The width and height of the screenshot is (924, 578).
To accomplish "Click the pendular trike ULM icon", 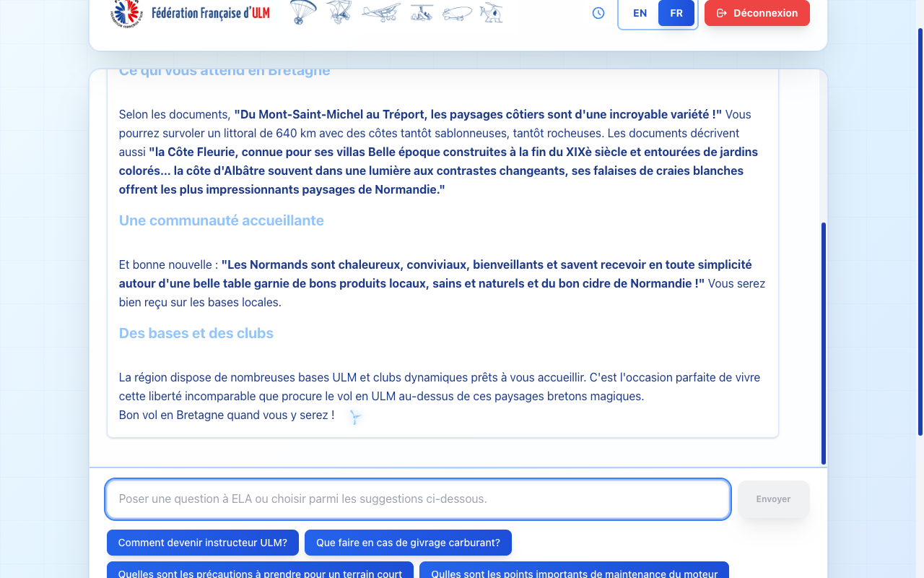I will click(339, 12).
